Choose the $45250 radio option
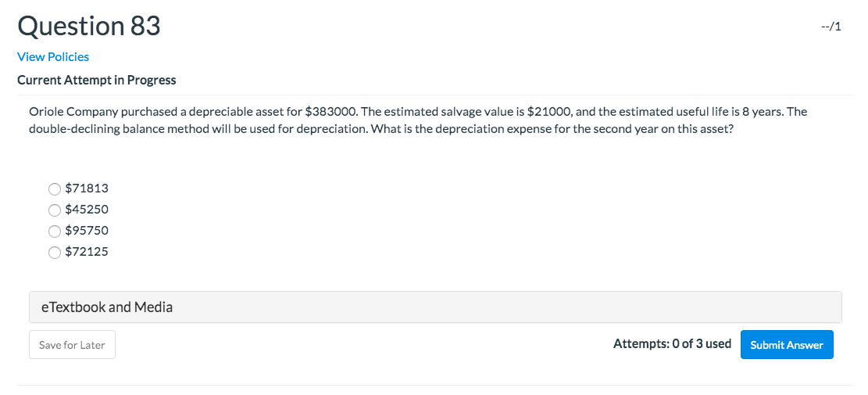Screen dimensions: 868x395 [x=55, y=210]
